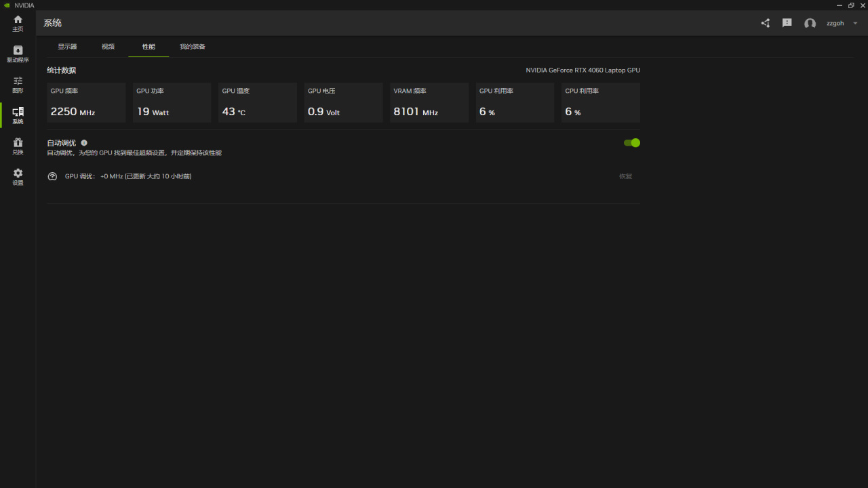Click the 统计数据 section heading
The height and width of the screenshot is (488, 868).
coord(61,70)
